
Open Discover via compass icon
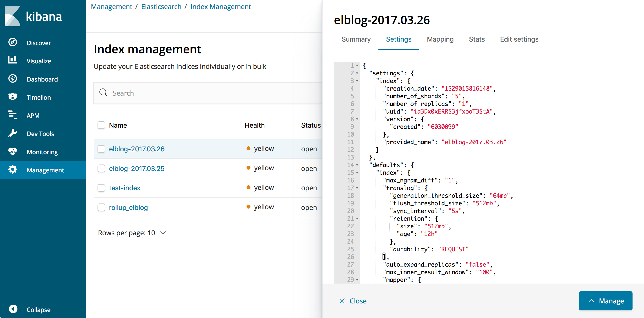point(12,42)
